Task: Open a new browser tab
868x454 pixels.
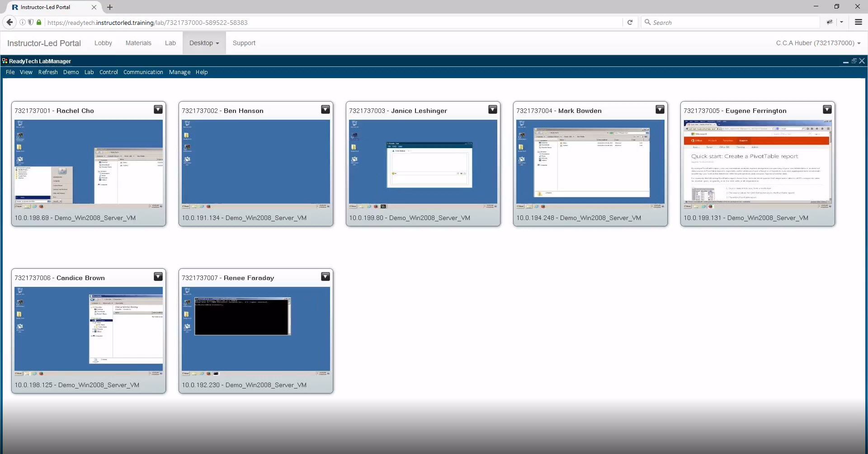Action: coord(110,7)
